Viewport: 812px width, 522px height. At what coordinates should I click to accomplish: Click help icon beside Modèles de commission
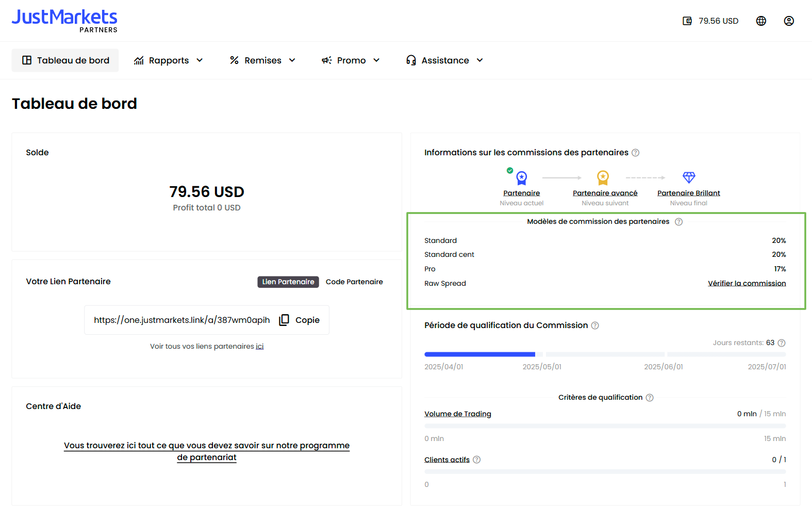[678, 222]
